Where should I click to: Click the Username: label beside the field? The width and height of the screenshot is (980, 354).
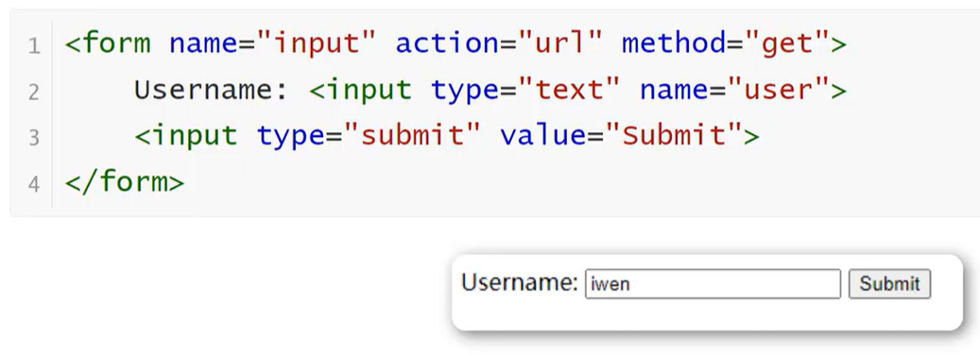click(520, 283)
